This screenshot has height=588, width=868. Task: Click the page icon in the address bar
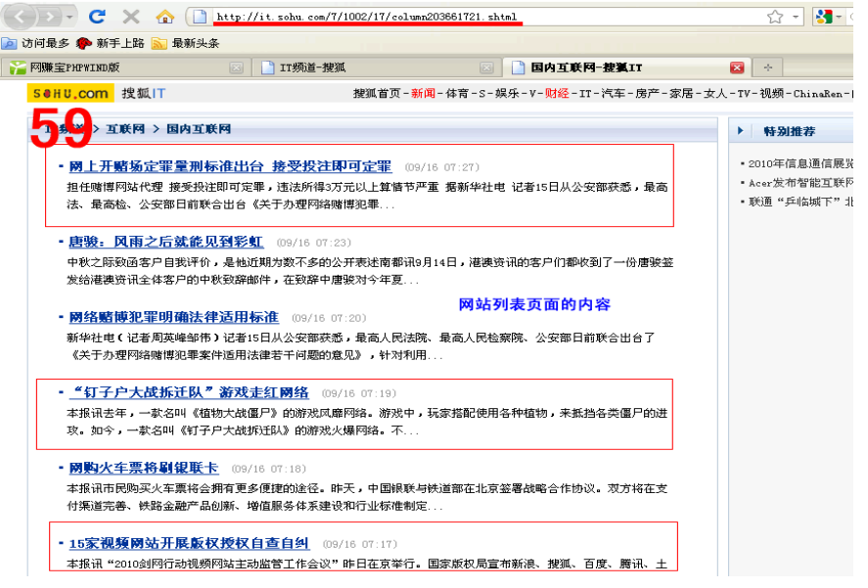click(200, 17)
